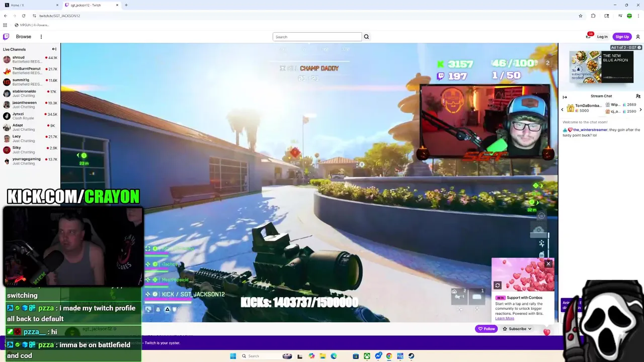Screen dimensions: 644x362
Task: Open stableronaldo channel in sidebar
Action: pos(30,93)
